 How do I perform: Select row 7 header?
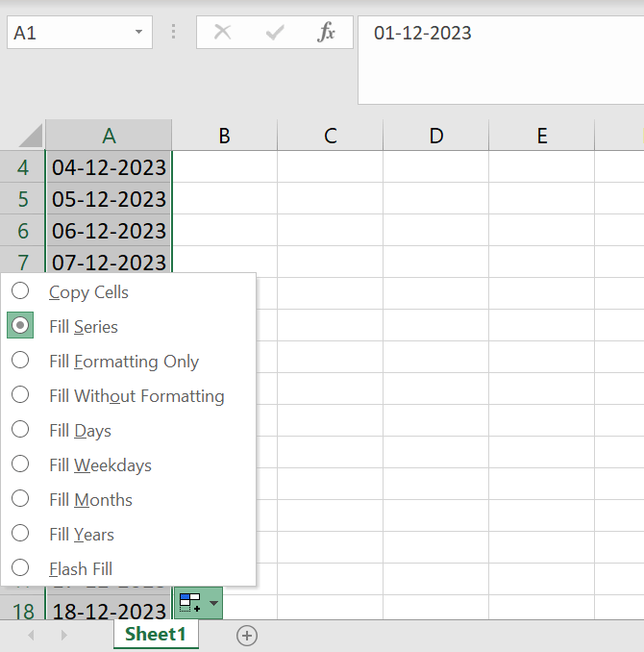click(x=22, y=260)
